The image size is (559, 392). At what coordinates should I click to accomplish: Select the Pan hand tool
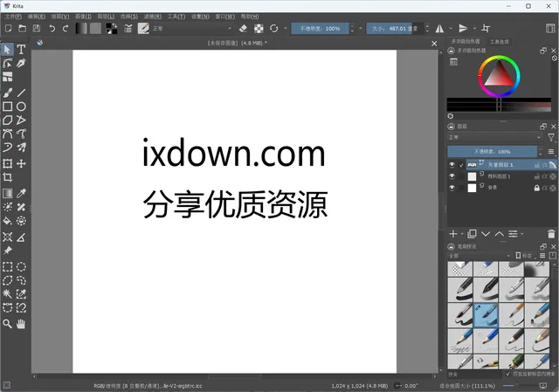click(21, 324)
